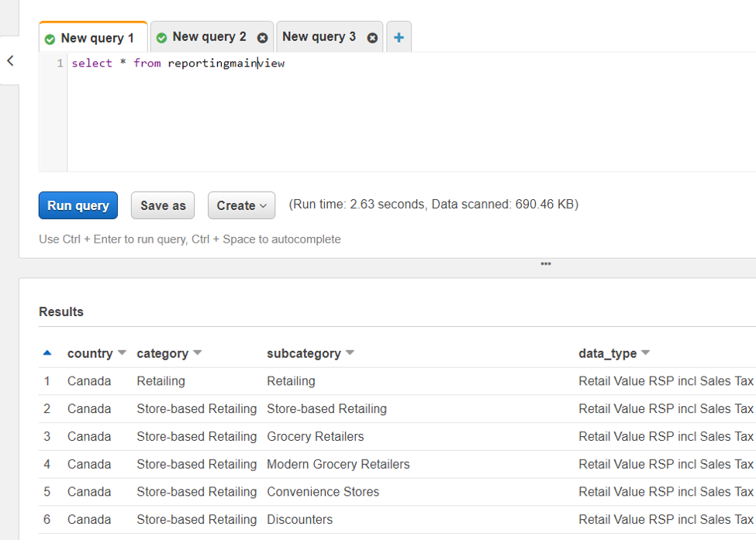
Task: Click line number 1 in the editor gutter
Action: [x=60, y=63]
